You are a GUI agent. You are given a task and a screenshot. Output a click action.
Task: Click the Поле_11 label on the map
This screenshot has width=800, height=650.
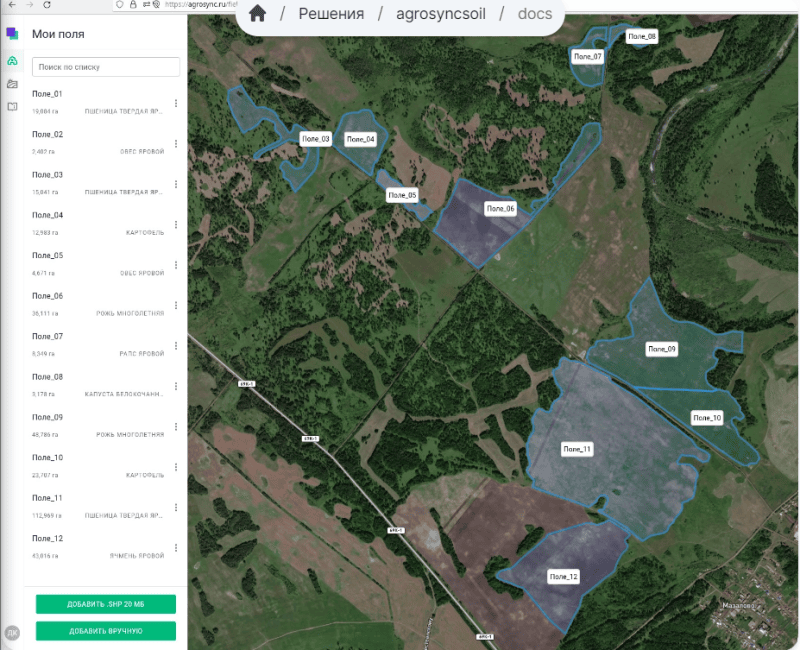(577, 450)
